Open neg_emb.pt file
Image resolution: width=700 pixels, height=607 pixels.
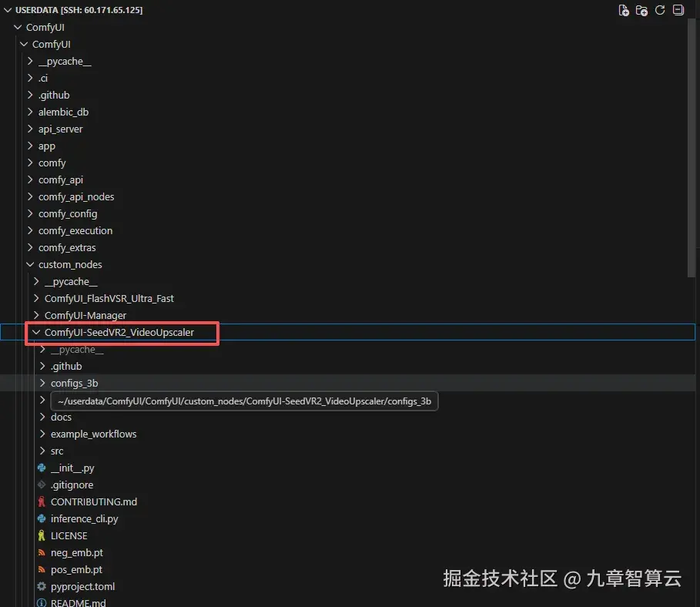point(77,552)
